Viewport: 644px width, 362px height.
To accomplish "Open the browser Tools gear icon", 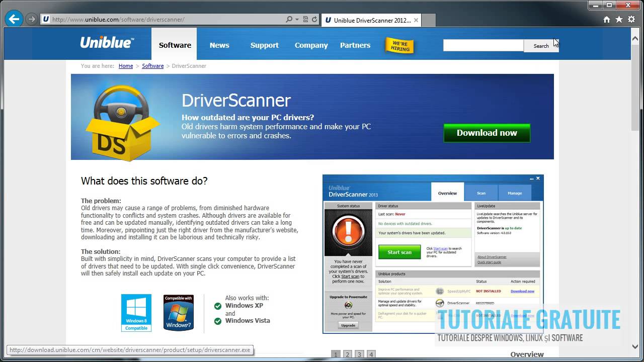I will tap(631, 20).
